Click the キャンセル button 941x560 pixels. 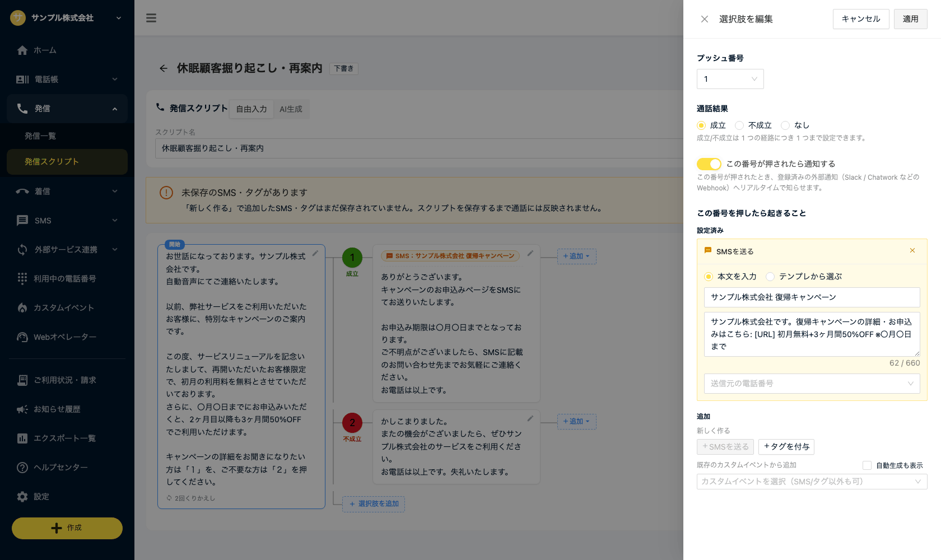(x=861, y=19)
